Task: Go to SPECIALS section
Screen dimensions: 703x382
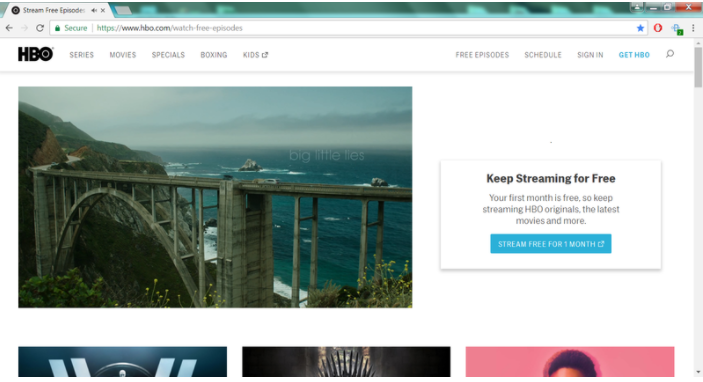Action: [168, 55]
